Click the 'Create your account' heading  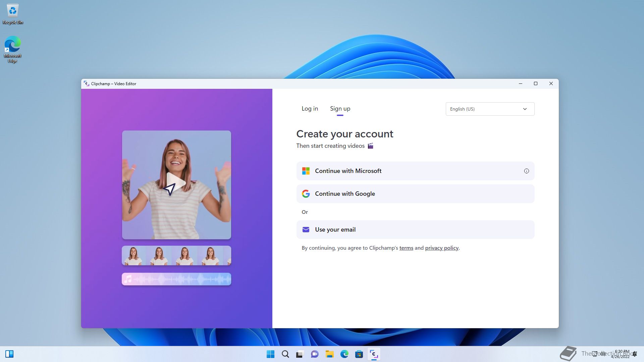coord(345,134)
